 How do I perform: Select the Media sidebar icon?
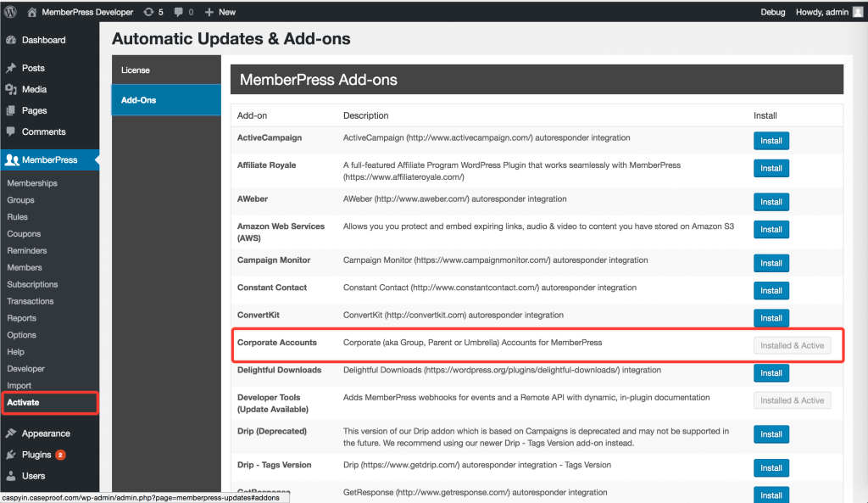[x=14, y=91]
